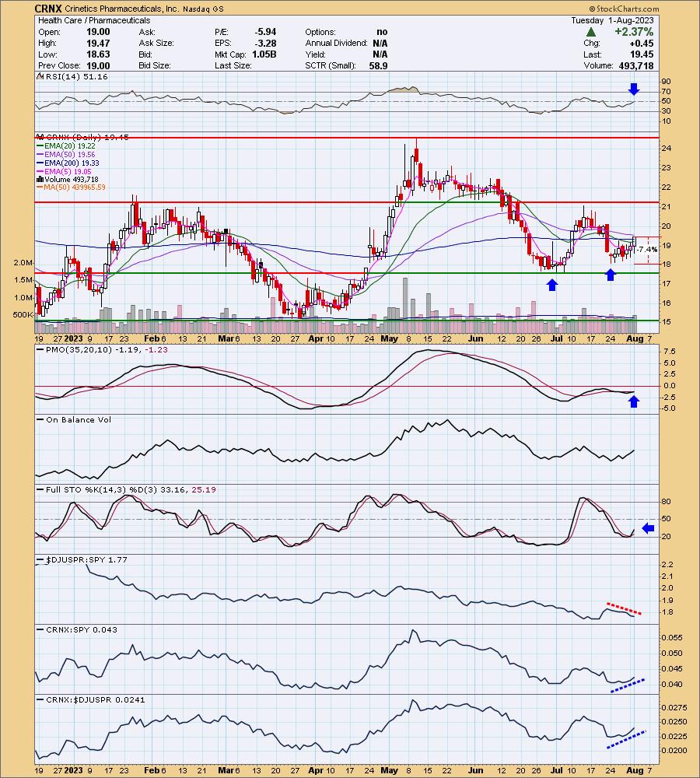Click the CRNX ticker symbol in header
The width and height of the screenshot is (700, 778).
coord(48,9)
